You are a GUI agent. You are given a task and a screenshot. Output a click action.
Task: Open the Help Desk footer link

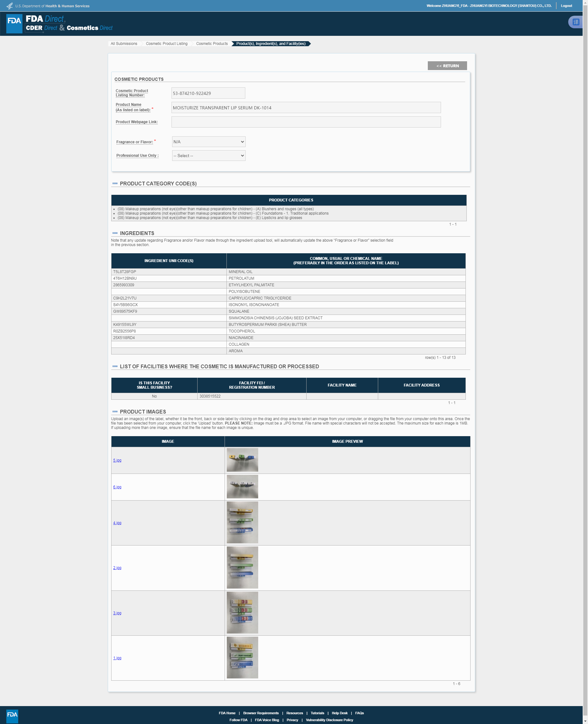339,713
